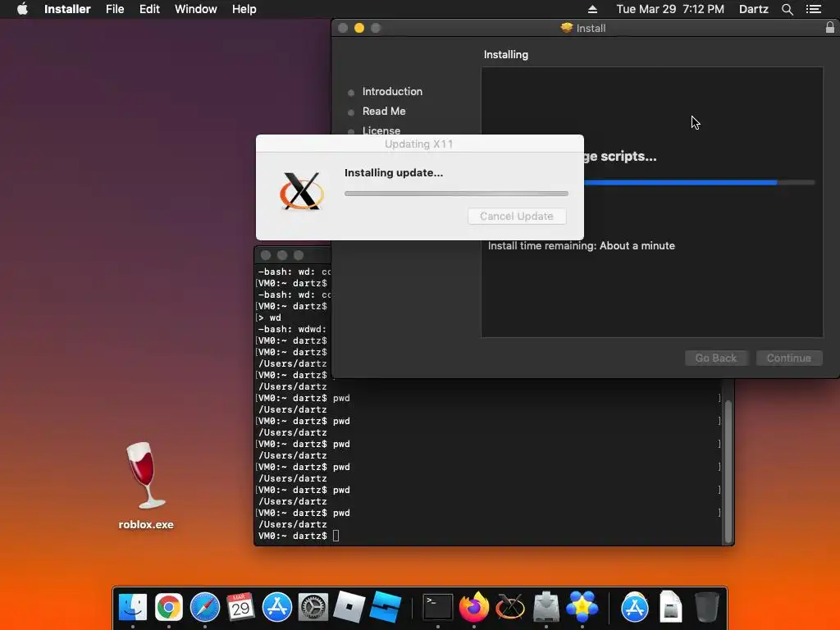
Task: Open Firefox from the dock
Action: pyautogui.click(x=473, y=608)
